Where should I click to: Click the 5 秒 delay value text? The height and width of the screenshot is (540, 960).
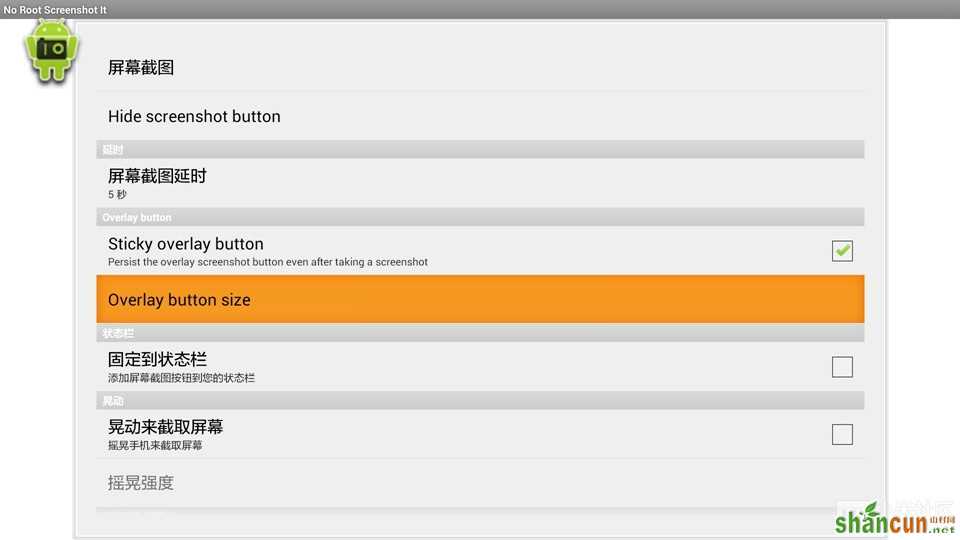pos(117,195)
